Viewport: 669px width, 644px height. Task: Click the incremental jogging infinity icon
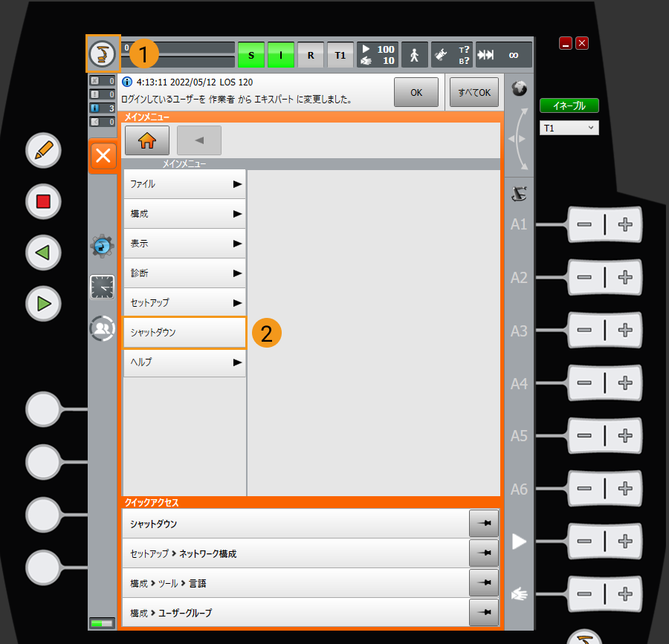pyautogui.click(x=503, y=55)
